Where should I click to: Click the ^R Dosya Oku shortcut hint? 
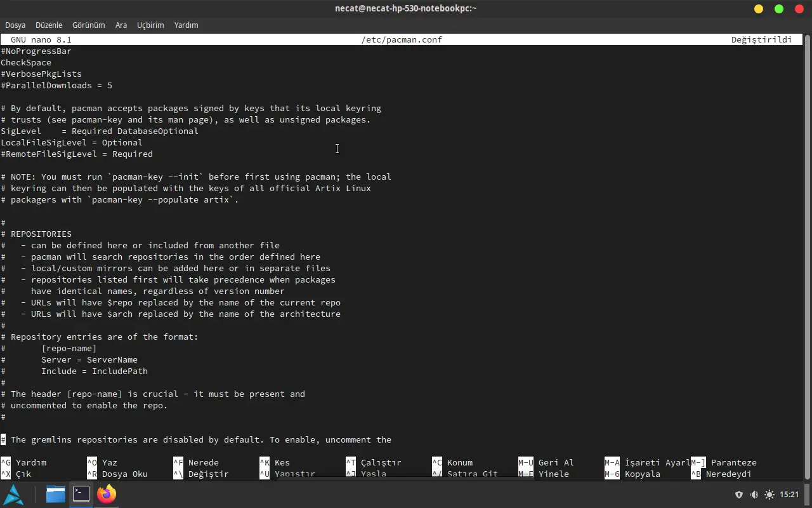117,474
